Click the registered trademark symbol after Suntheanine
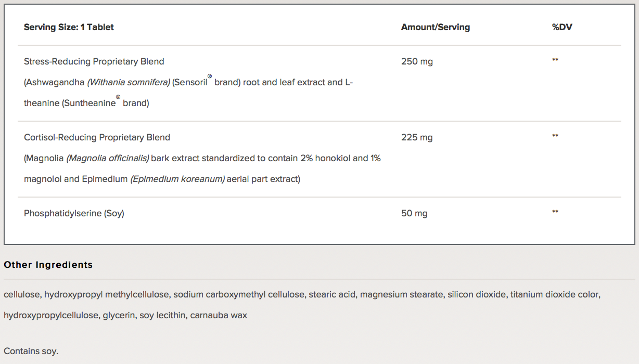 tap(118, 97)
